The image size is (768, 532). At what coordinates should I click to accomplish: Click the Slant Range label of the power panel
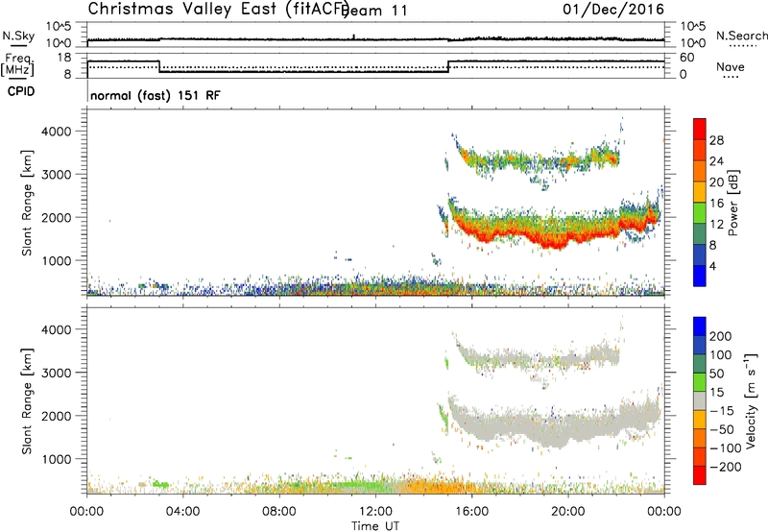pos(27,203)
